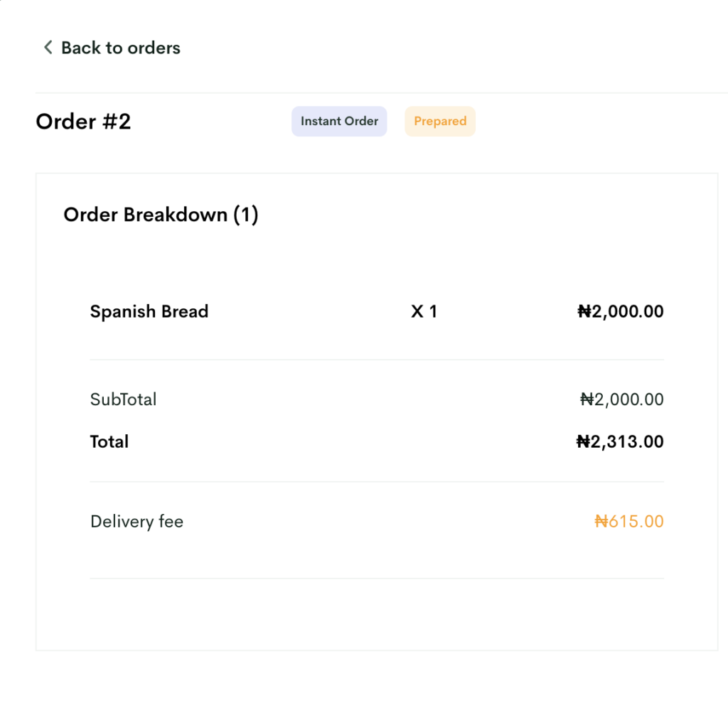Click the Prepared status badge
The image size is (728, 715).
tap(439, 121)
